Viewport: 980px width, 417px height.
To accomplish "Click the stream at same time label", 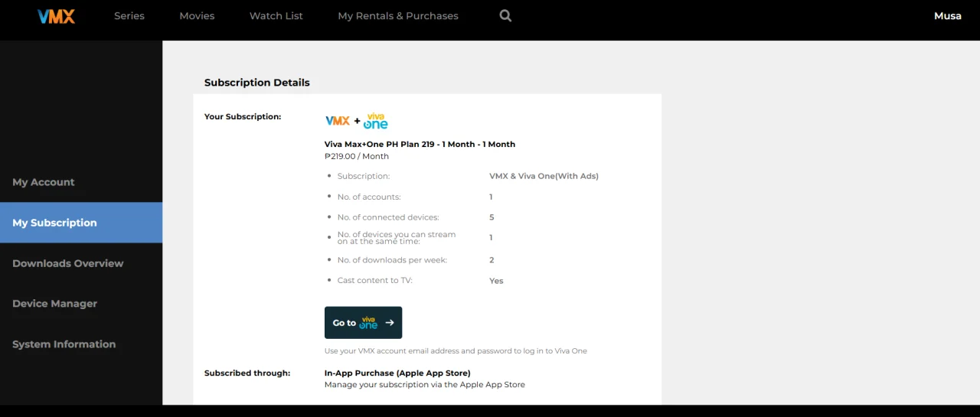I will click(397, 238).
